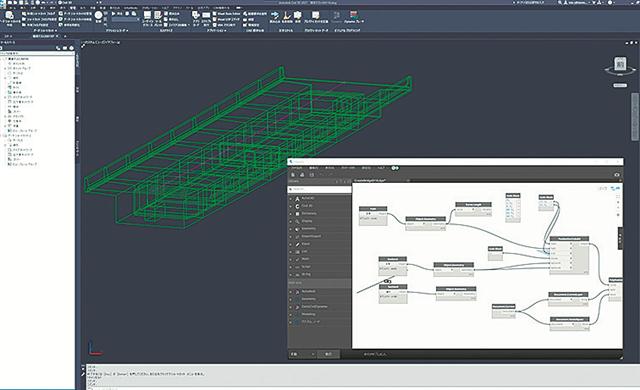Click the AutoCAD library category icon
The width and height of the screenshot is (640, 390).
[x=297, y=199]
